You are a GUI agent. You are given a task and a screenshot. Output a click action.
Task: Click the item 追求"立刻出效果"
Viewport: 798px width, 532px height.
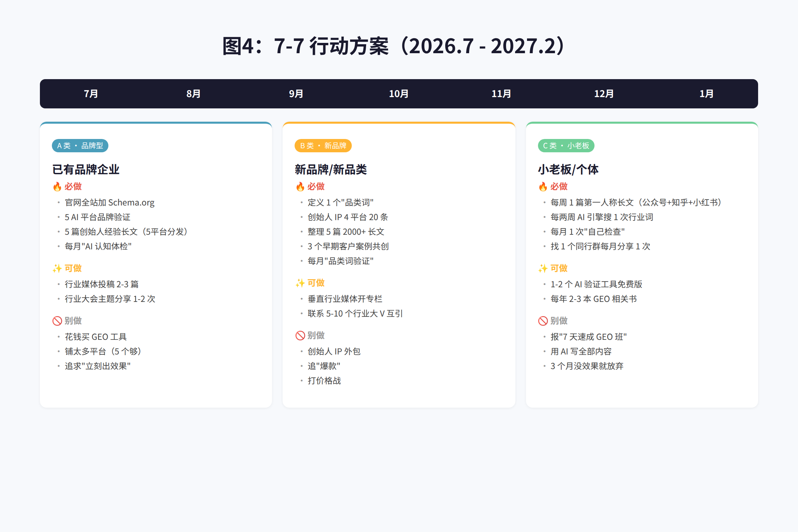[x=98, y=366]
